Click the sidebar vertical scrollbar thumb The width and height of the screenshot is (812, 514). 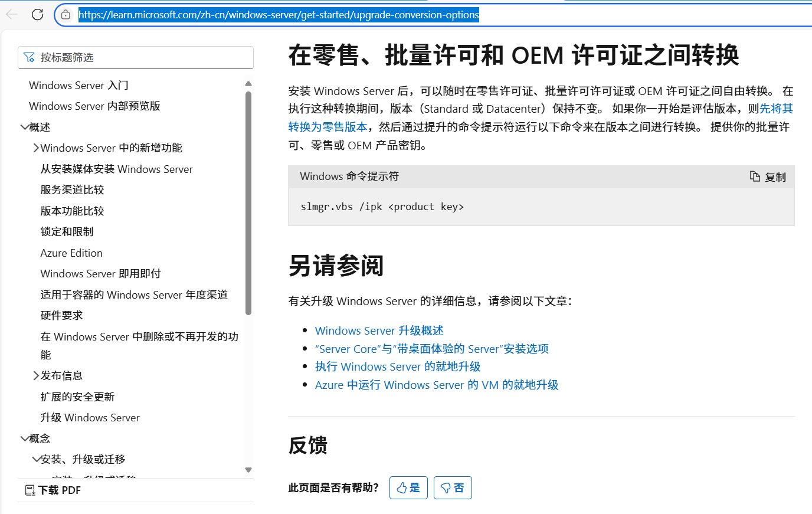click(248, 203)
